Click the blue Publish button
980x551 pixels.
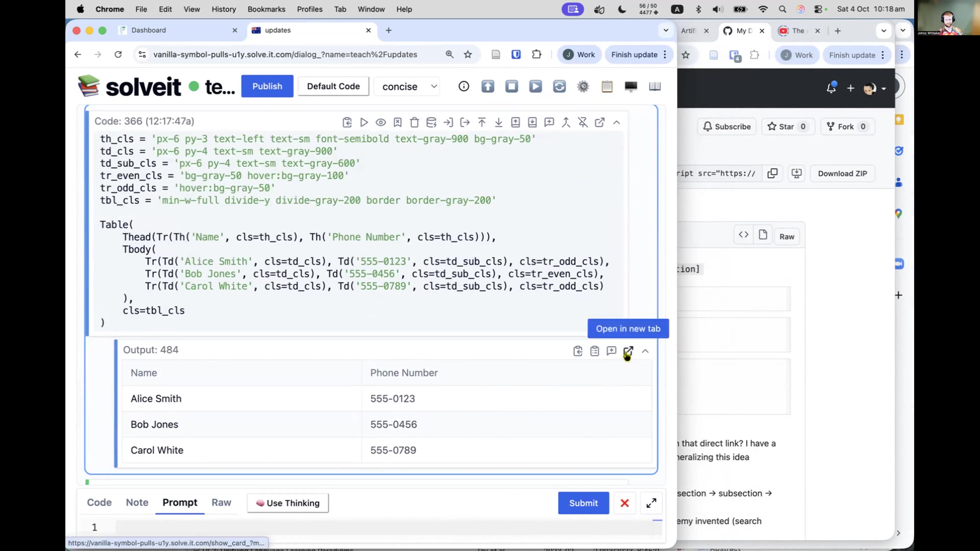[x=267, y=86]
